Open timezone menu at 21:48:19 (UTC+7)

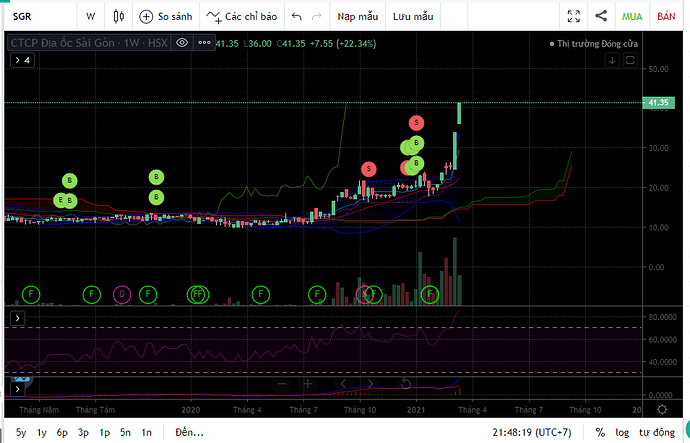pos(532,433)
